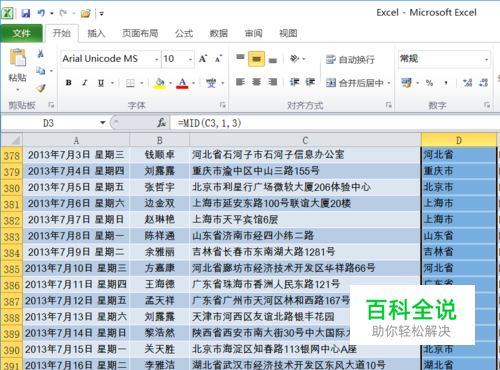The height and width of the screenshot is (370, 500).
Task: Customize quick access toolbar dropdown
Action: [102, 14]
